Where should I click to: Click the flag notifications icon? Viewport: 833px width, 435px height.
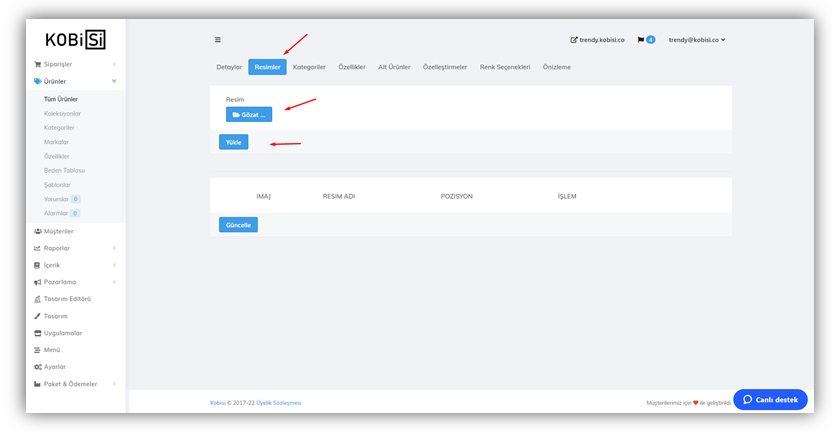(x=641, y=40)
